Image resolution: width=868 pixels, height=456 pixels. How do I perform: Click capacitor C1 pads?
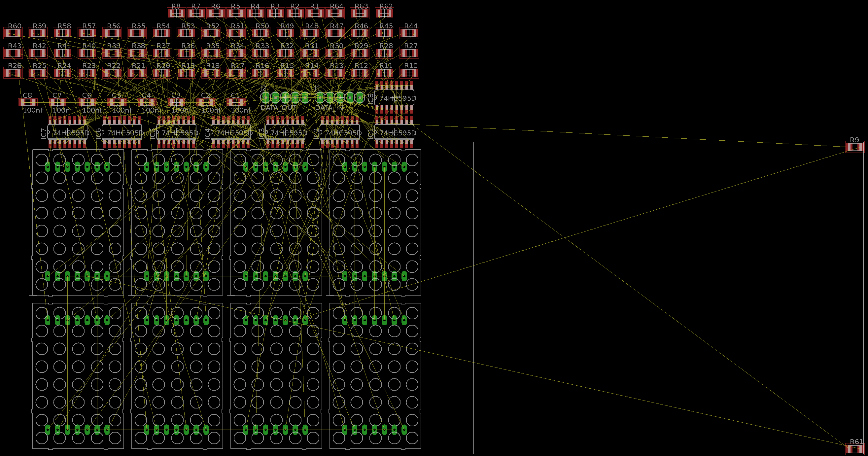[235, 102]
